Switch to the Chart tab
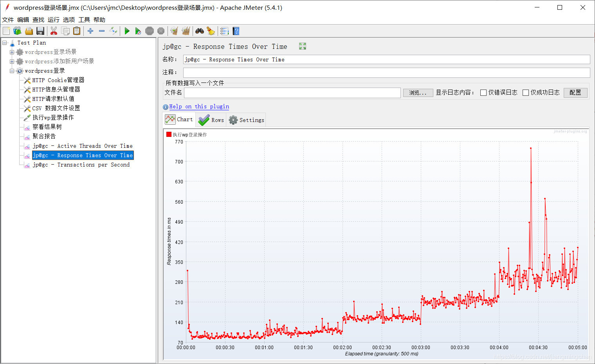The height and width of the screenshot is (364, 595). (179, 120)
